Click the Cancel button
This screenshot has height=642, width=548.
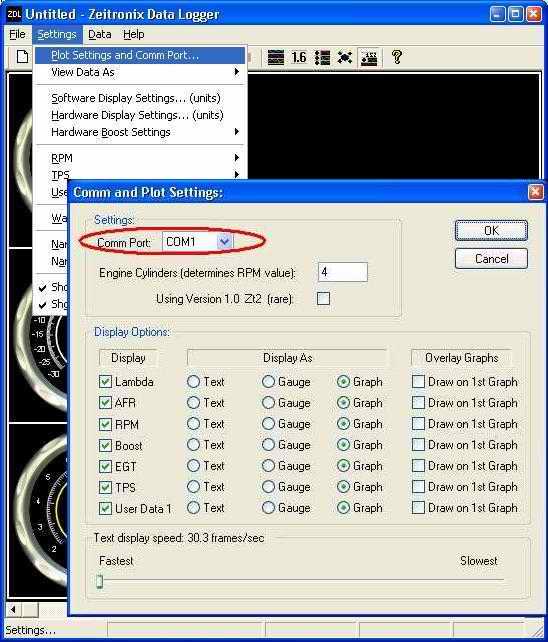491,259
